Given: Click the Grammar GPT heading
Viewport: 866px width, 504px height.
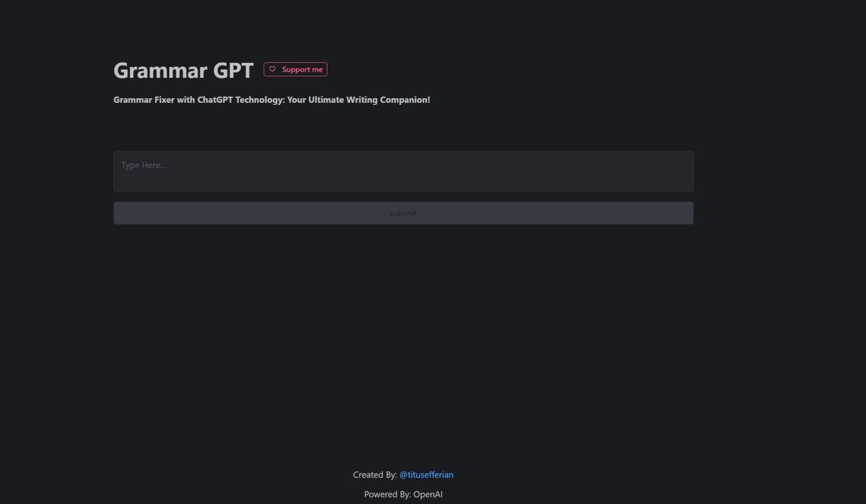Looking at the screenshot, I should tap(183, 70).
